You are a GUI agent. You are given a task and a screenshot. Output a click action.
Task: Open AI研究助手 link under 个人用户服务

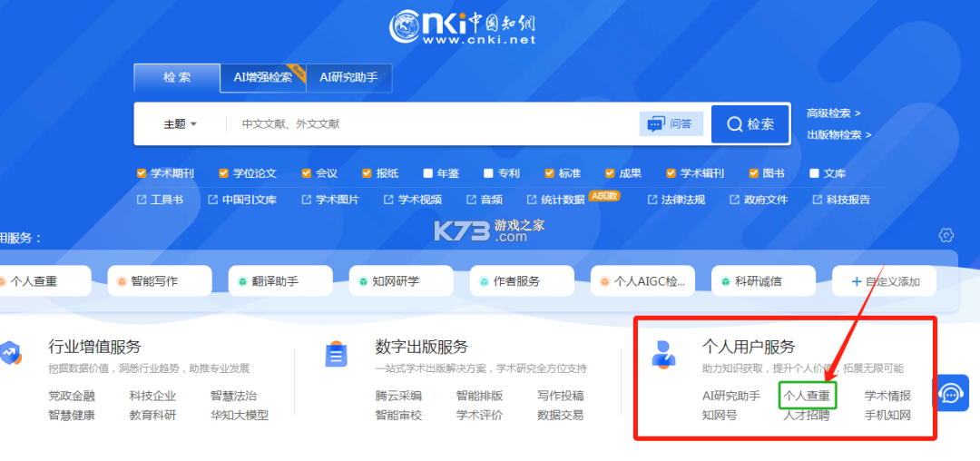(x=731, y=396)
